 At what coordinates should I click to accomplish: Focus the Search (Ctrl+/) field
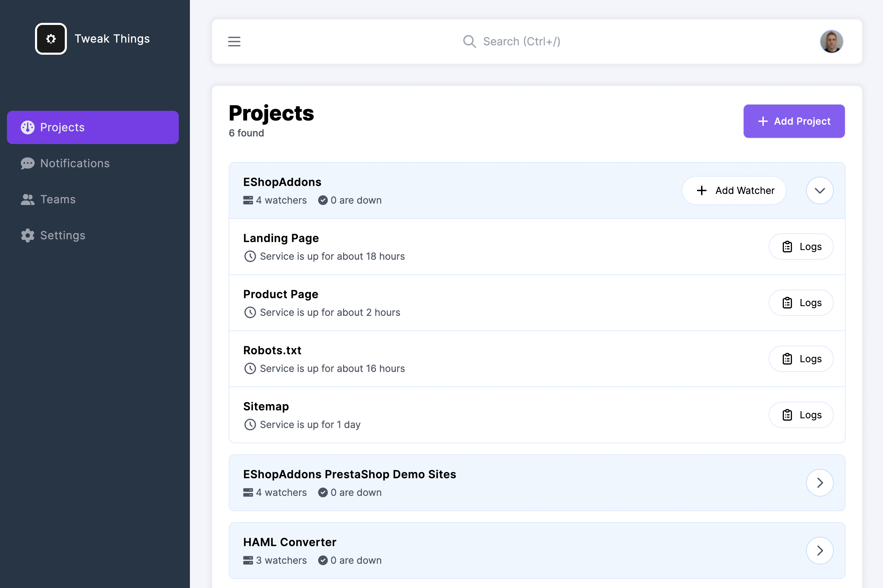pyautogui.click(x=522, y=42)
